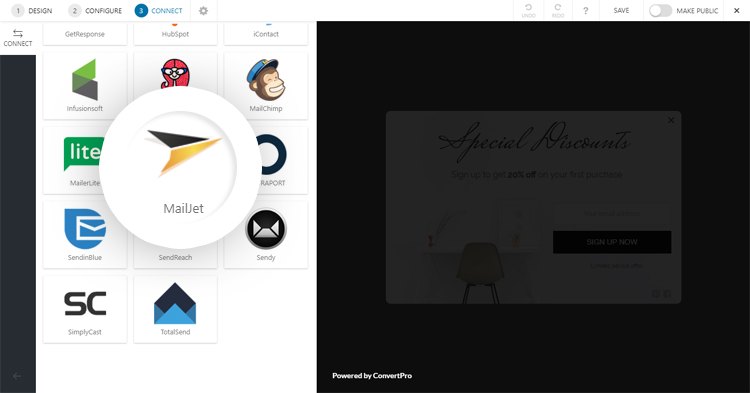Click the Sign Up Now preview button
The width and height of the screenshot is (750, 393).
coord(612,242)
